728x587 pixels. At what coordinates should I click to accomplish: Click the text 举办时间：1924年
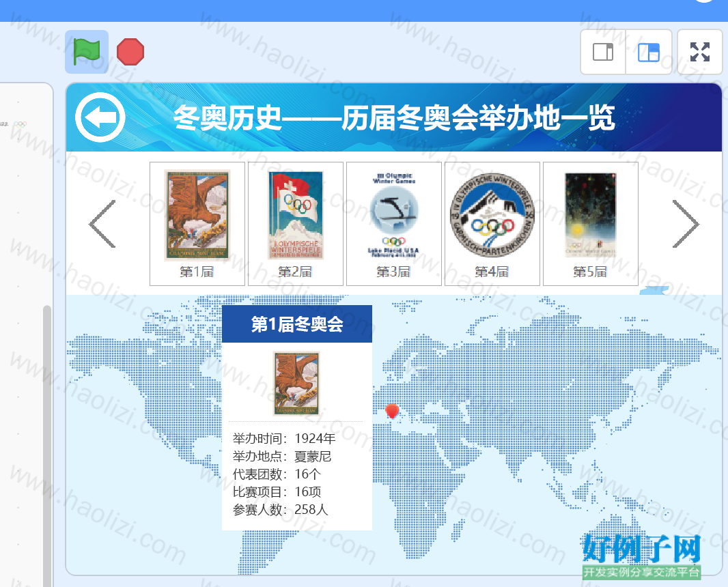[283, 438]
